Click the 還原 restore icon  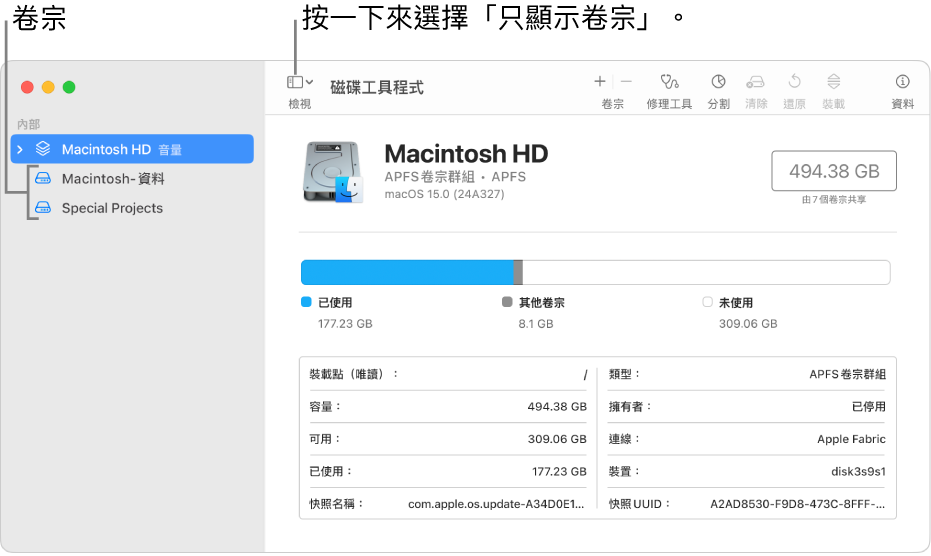pos(794,81)
